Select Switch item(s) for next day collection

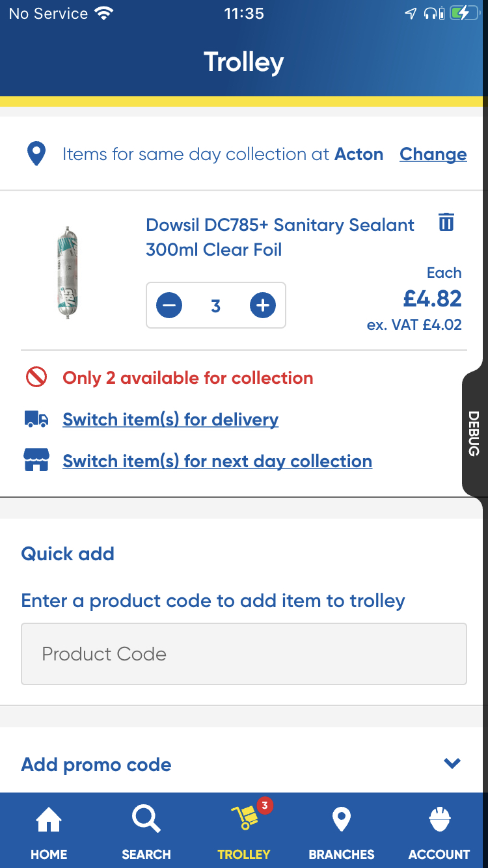point(217,461)
